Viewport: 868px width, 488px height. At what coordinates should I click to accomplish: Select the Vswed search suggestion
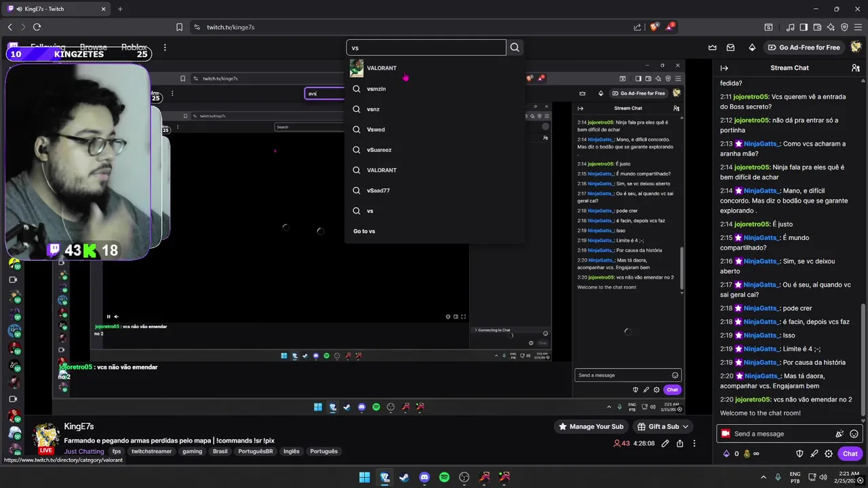tap(435, 129)
